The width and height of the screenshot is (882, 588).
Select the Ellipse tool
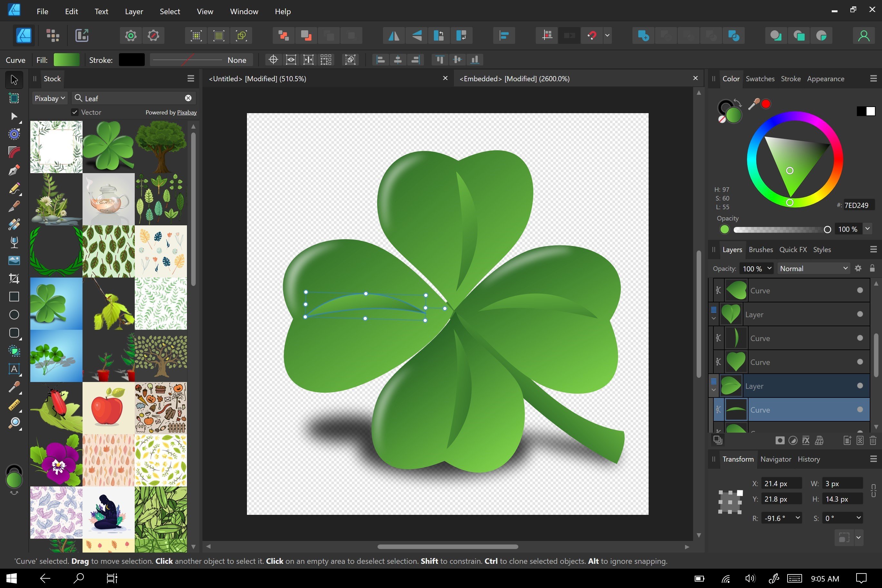(14, 315)
